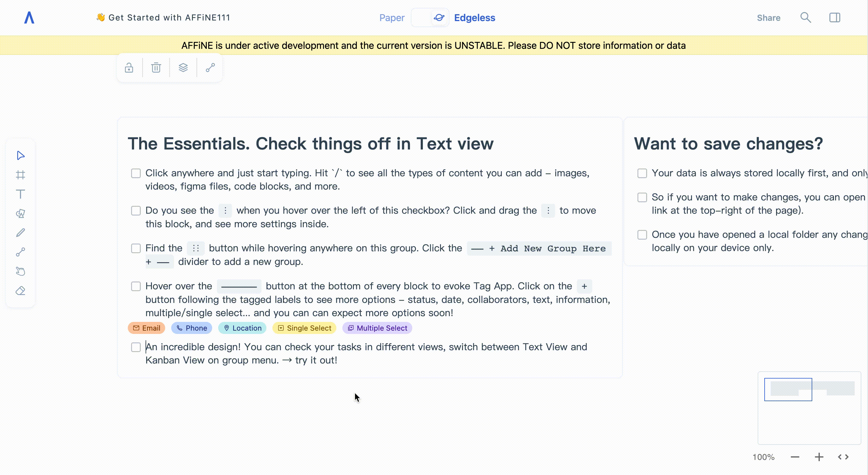This screenshot has width=868, height=475.
Task: Click the Phone tag
Action: [192, 328]
